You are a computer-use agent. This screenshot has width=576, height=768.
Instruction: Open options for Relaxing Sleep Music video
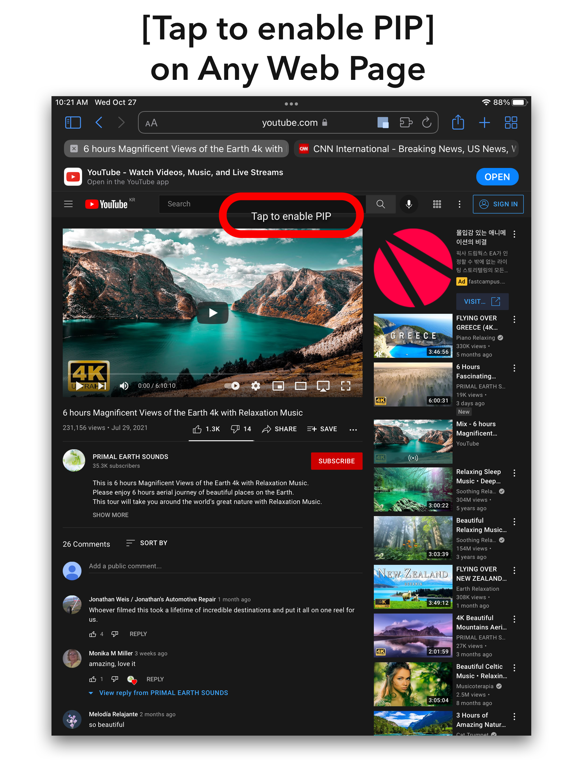pos(514,473)
